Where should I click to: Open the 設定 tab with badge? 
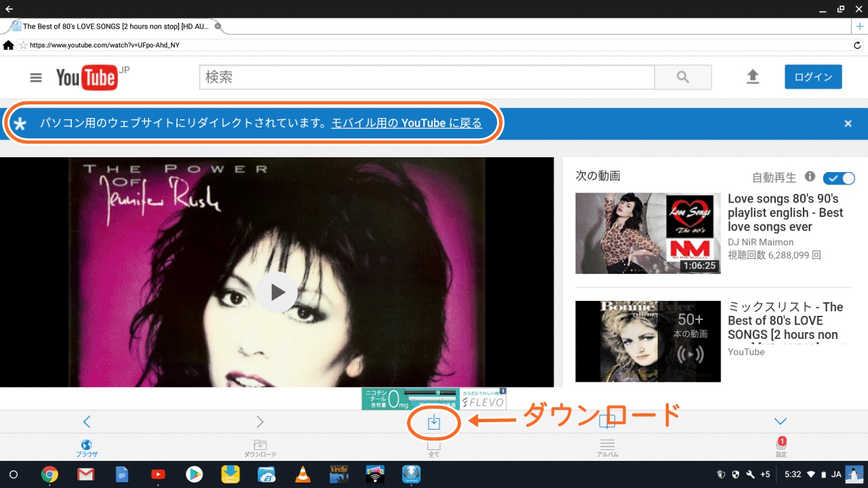[x=781, y=447]
